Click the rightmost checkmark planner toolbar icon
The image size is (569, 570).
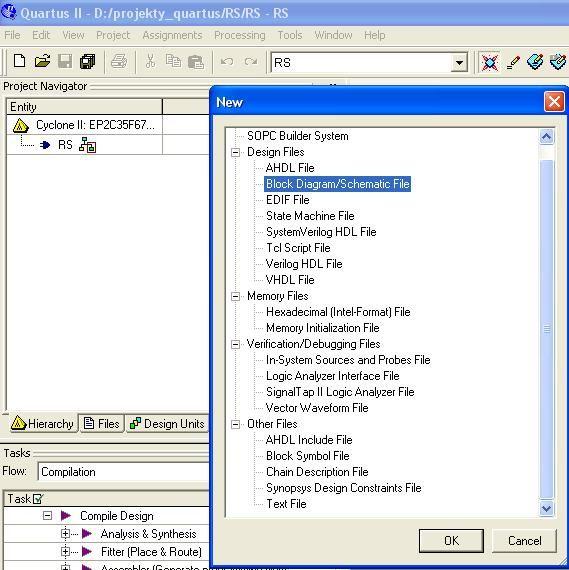(x=558, y=62)
